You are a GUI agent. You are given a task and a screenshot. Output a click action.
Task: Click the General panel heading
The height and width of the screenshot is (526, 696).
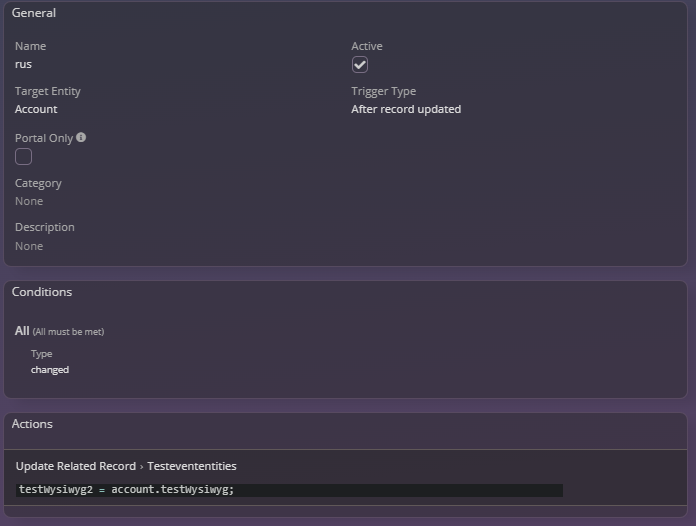[34, 13]
